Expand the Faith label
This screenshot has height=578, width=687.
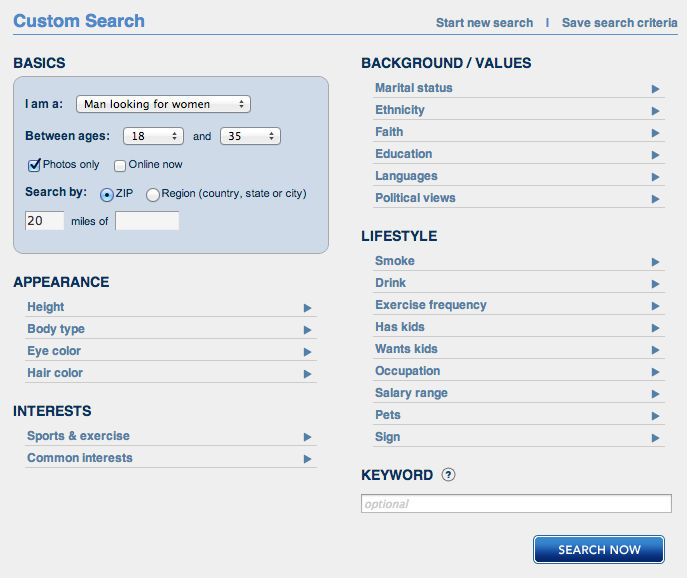click(x=389, y=131)
